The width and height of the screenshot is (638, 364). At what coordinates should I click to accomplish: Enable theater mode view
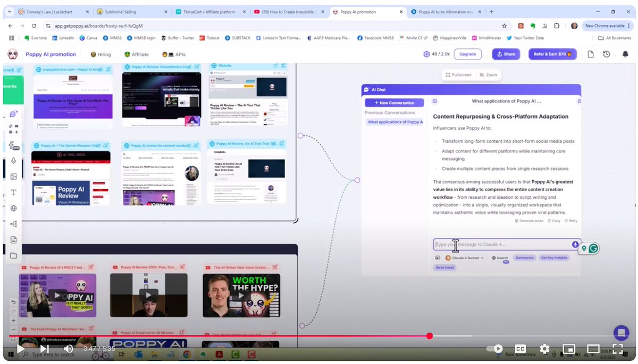593,349
